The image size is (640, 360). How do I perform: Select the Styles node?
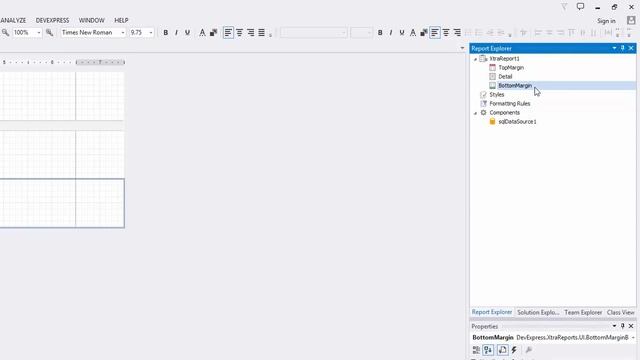click(497, 95)
